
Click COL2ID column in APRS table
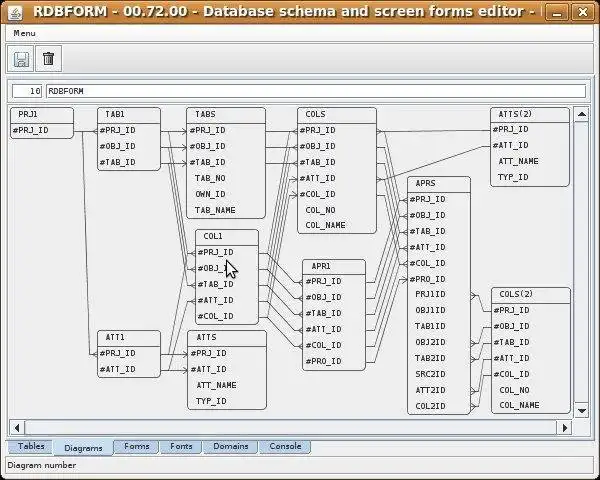(x=430, y=407)
